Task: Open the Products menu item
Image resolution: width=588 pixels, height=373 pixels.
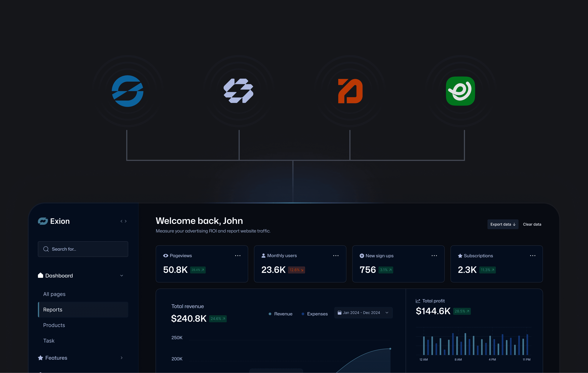Action: [54, 325]
